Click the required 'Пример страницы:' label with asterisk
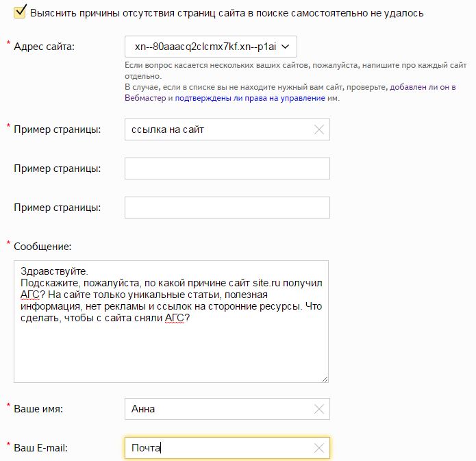Image resolution: width=476 pixels, height=461 pixels. 58,129
